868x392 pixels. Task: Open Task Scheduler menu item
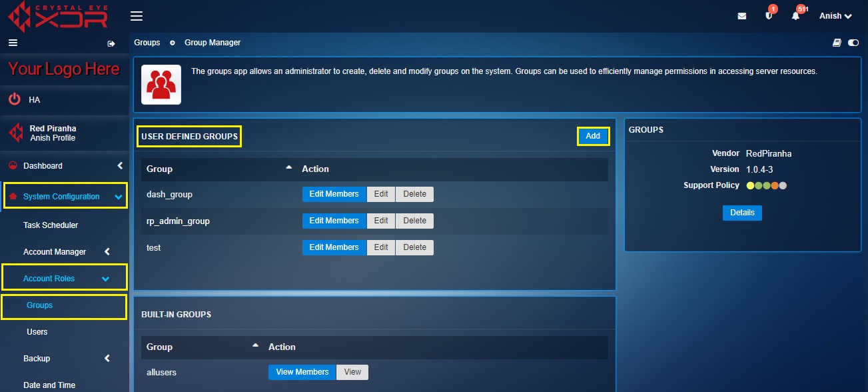pos(51,225)
